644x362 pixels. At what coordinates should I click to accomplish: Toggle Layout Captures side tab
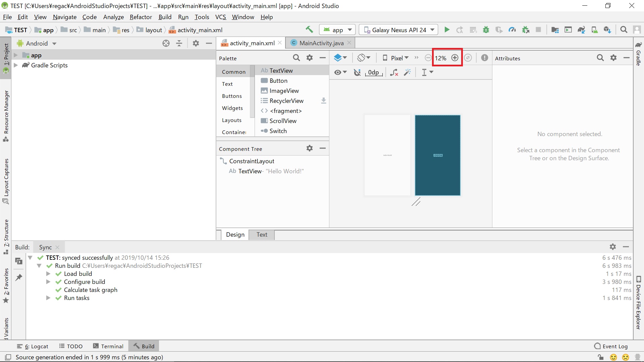click(x=6, y=181)
